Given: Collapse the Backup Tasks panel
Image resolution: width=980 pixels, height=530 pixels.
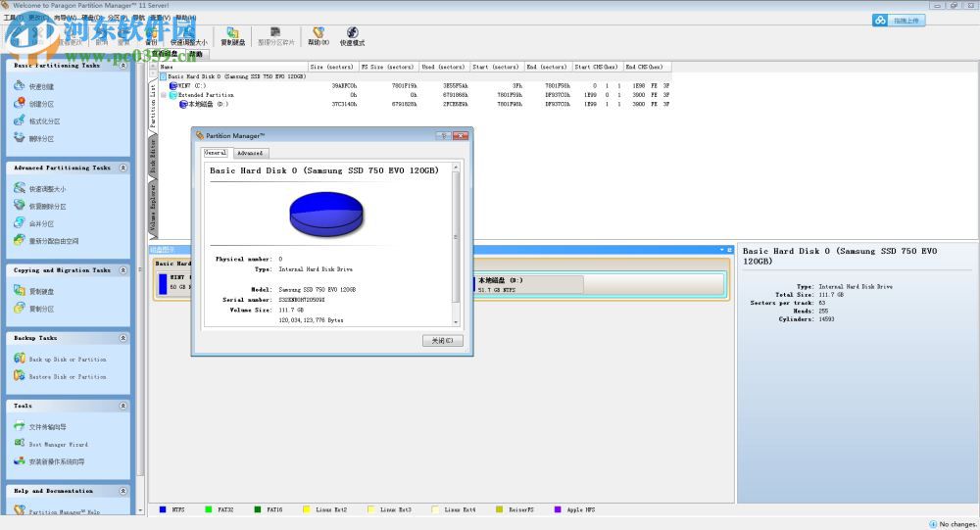Looking at the screenshot, I should (x=123, y=338).
